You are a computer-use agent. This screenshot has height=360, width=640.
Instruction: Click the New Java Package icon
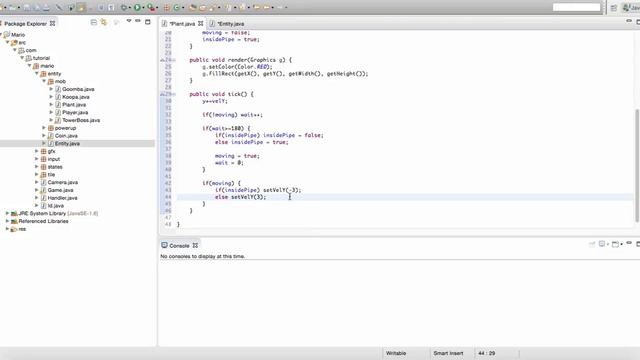pyautogui.click(x=167, y=7)
